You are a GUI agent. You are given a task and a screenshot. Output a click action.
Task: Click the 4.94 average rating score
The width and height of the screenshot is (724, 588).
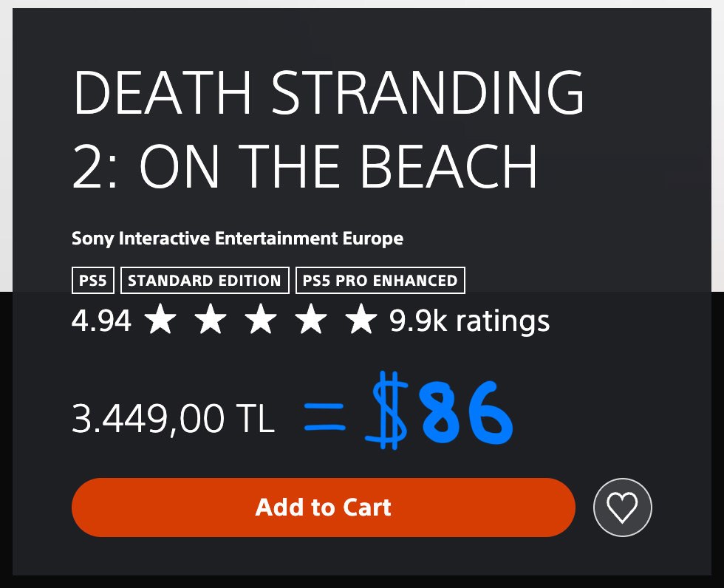pyautogui.click(x=102, y=321)
